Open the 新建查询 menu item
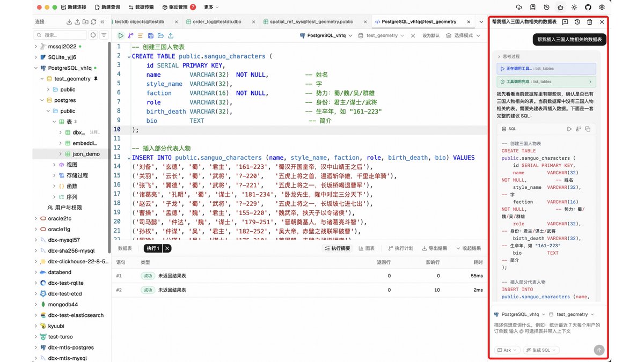Image resolution: width=644 pixels, height=362 pixels. [107, 7]
